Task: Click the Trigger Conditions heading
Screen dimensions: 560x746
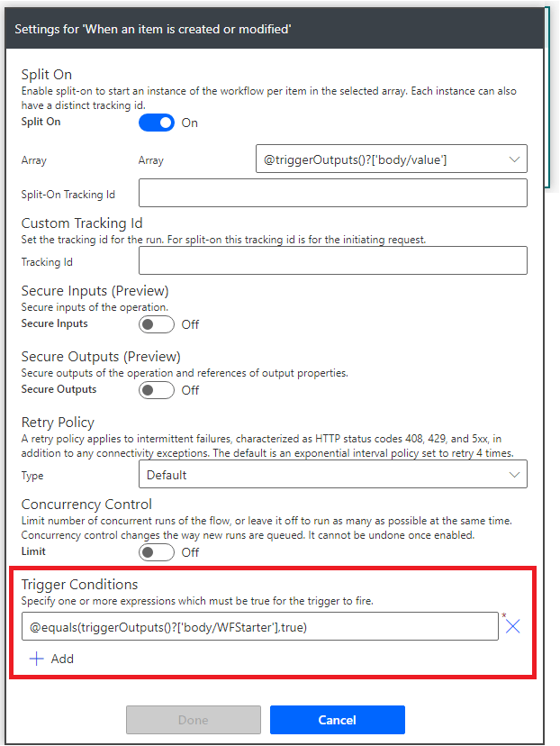Action: (x=79, y=585)
